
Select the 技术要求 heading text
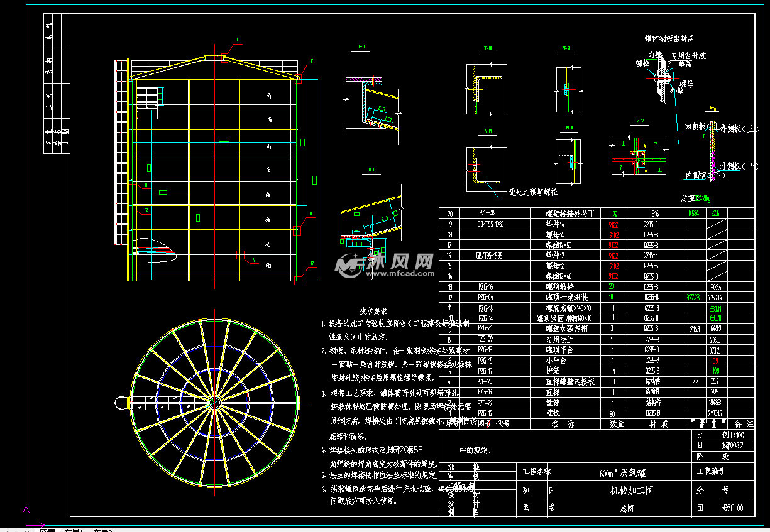point(373,311)
